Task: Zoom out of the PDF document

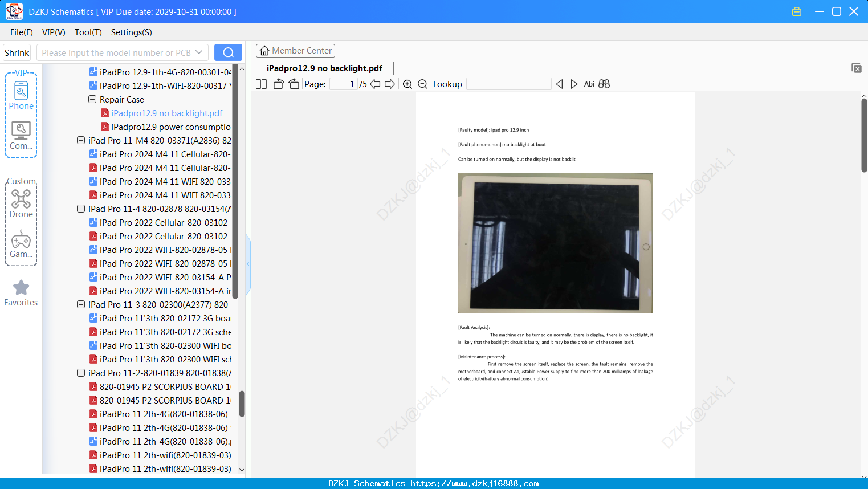Action: point(423,84)
